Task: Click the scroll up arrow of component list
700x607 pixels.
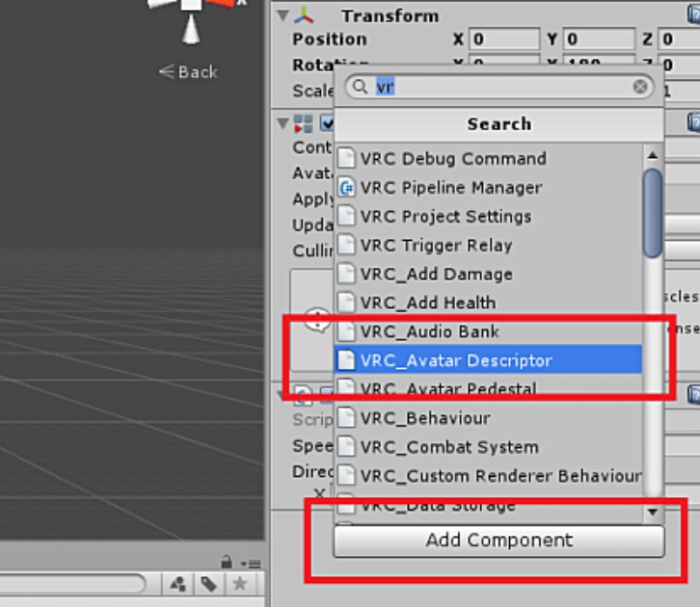Action: pos(653,155)
